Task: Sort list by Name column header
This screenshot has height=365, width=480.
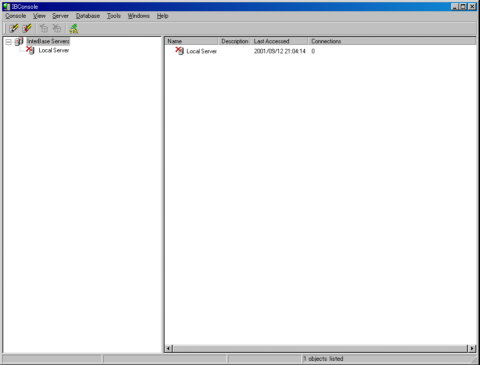Action: [x=191, y=41]
